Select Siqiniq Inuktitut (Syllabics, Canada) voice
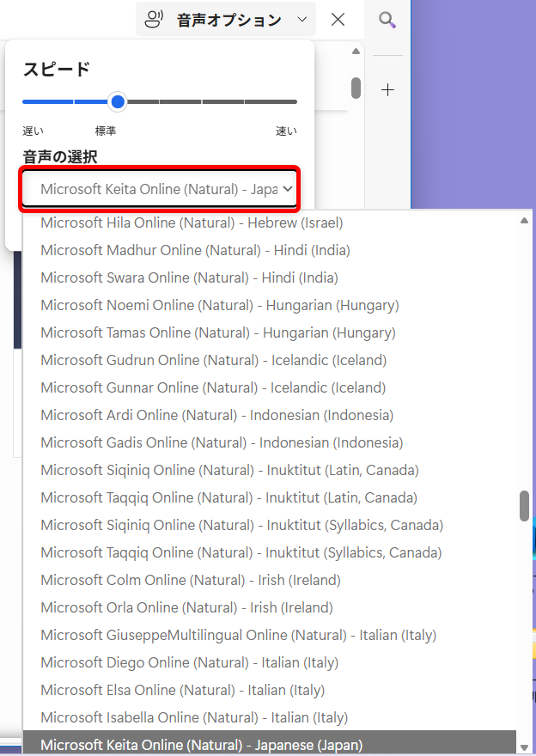The image size is (536, 756). [269, 525]
